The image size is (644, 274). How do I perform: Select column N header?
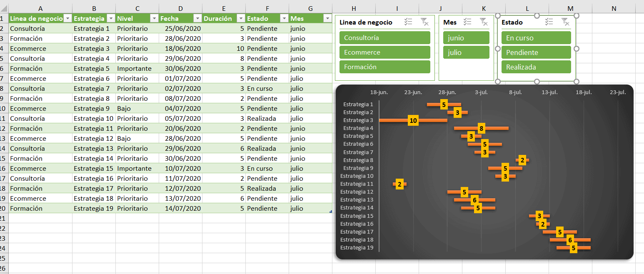[614, 8]
